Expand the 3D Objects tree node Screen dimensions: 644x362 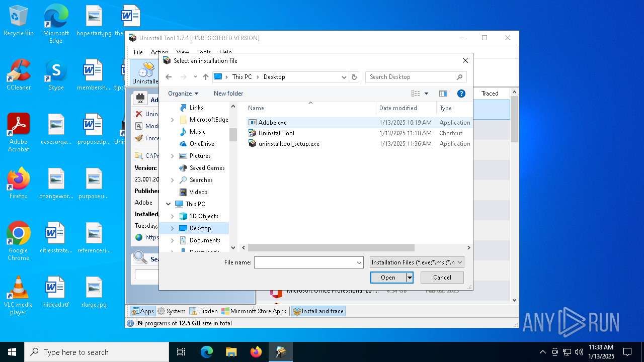tap(173, 216)
